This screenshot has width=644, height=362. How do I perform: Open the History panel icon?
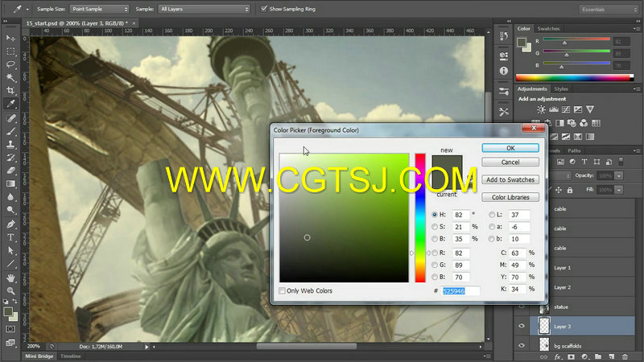(x=504, y=36)
